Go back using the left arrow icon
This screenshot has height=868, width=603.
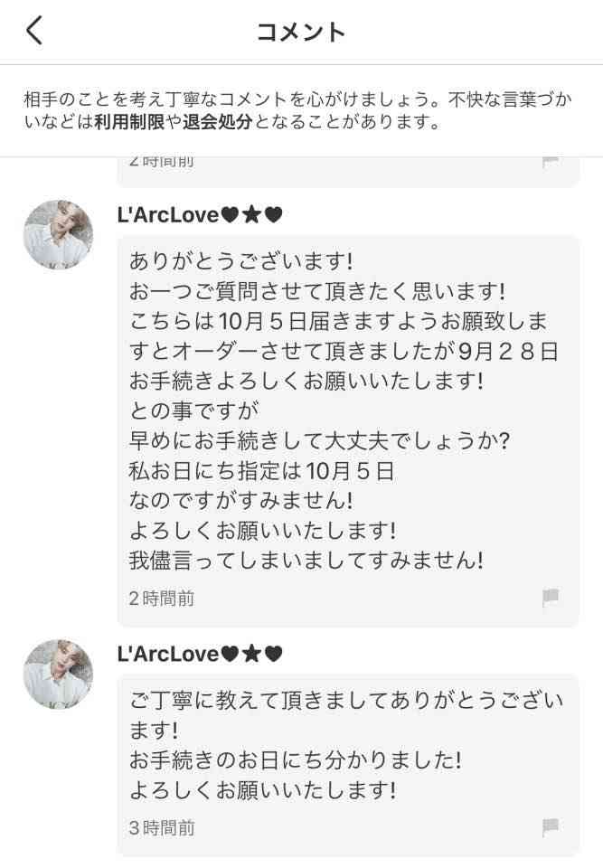click(x=34, y=31)
